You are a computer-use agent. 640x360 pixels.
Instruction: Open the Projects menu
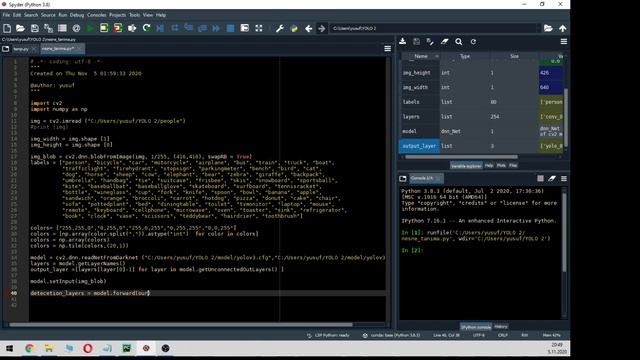118,15
